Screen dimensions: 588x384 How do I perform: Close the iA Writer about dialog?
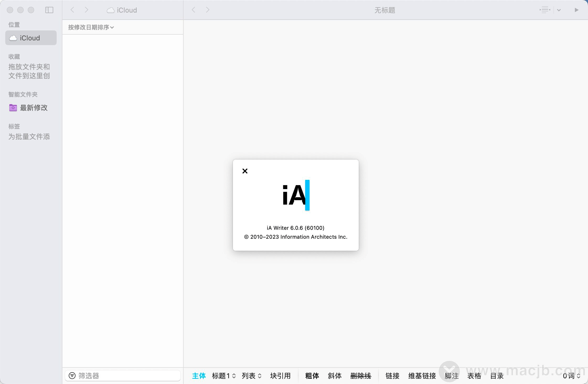pos(245,171)
